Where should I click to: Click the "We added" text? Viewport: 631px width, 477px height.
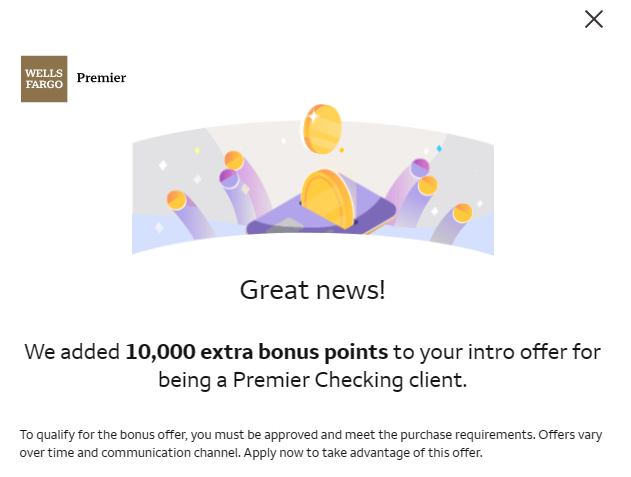(x=72, y=352)
